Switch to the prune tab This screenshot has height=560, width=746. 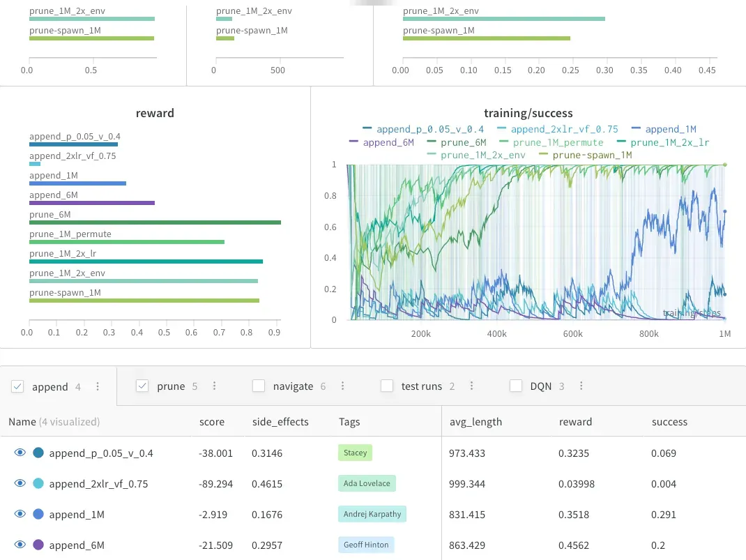171,386
